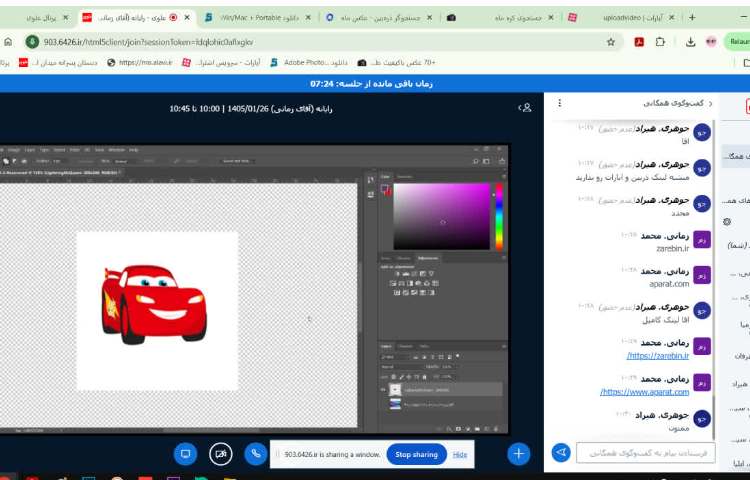Open the https://www.aparat.com chat link
This screenshot has height=480, width=750.
(644, 392)
